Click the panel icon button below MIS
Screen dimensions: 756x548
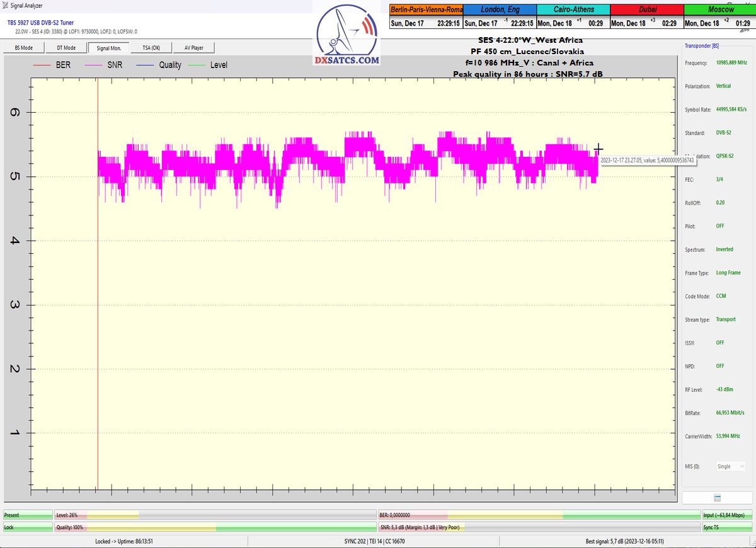(717, 498)
